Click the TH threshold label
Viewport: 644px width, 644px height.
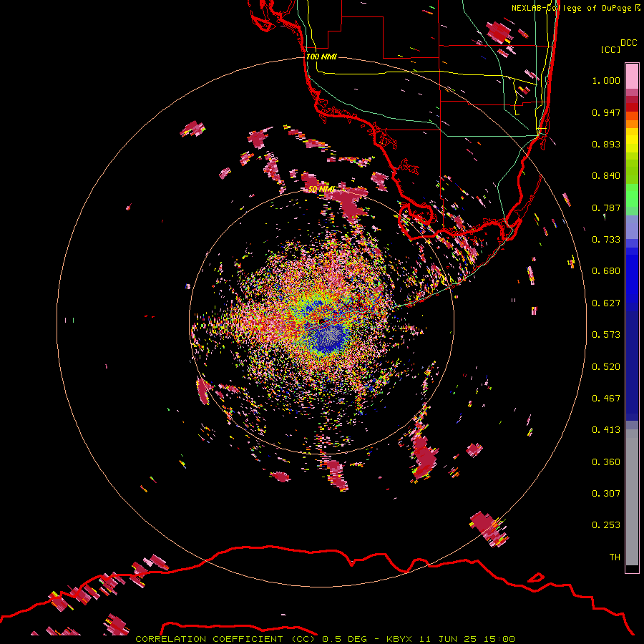[x=615, y=557]
